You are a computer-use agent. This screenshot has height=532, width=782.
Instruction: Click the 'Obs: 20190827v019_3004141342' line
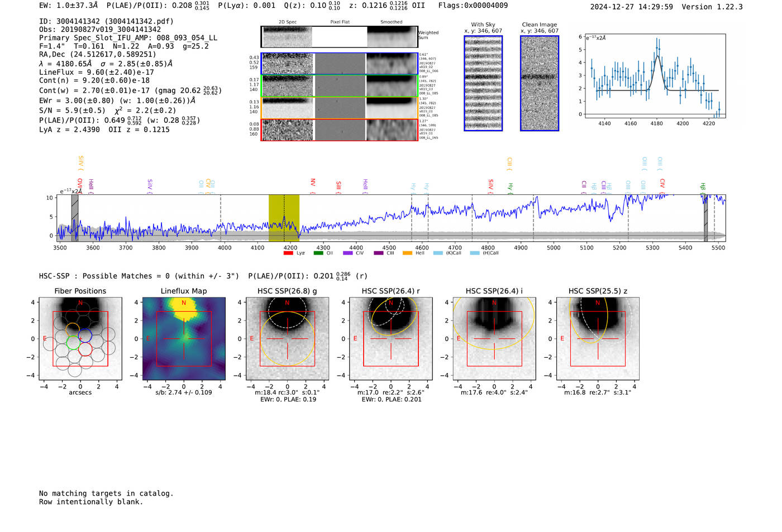[x=100, y=30]
